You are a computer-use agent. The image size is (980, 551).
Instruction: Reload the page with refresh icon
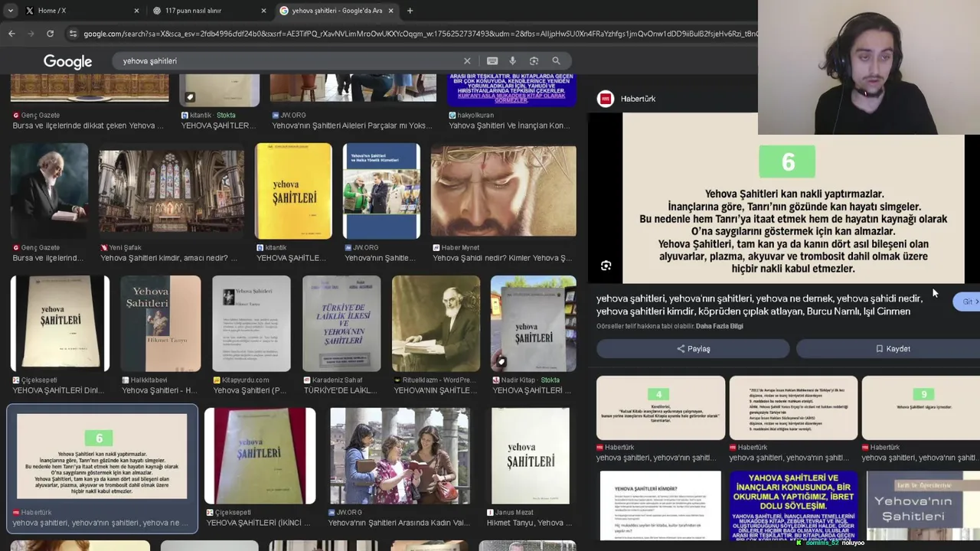[50, 34]
